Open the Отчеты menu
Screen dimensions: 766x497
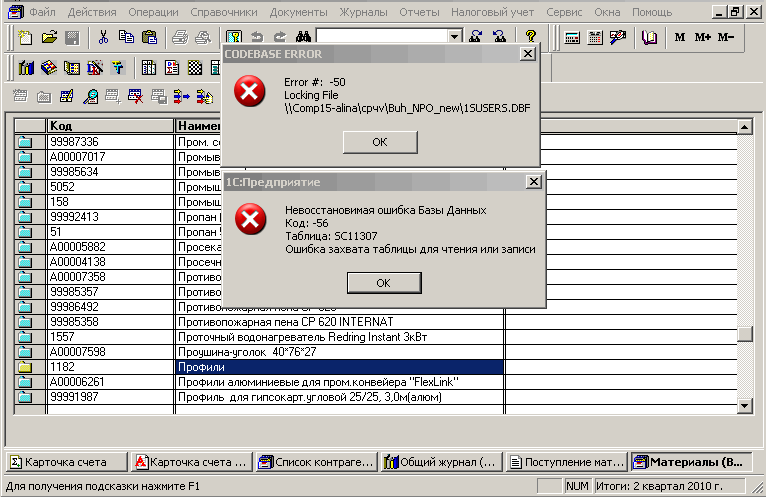[x=419, y=12]
